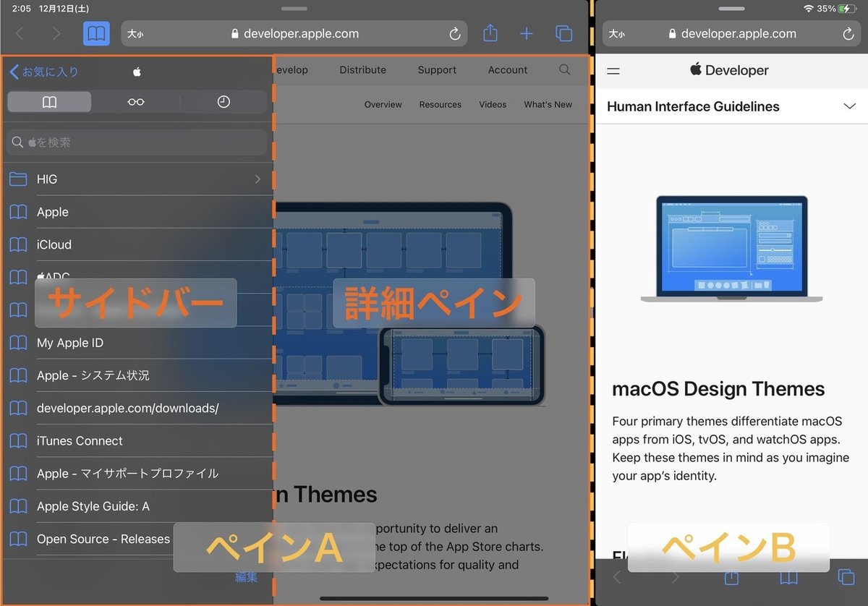Open Support in the website navigation
This screenshot has width=868, height=606.
pos(437,70)
